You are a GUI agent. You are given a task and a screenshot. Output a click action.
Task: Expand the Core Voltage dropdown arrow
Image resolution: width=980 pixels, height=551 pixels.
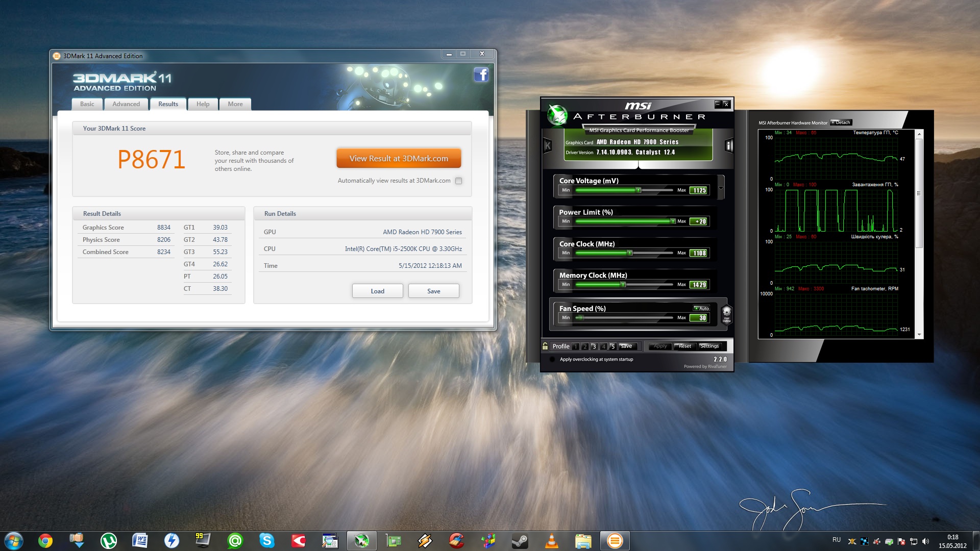[x=721, y=188]
